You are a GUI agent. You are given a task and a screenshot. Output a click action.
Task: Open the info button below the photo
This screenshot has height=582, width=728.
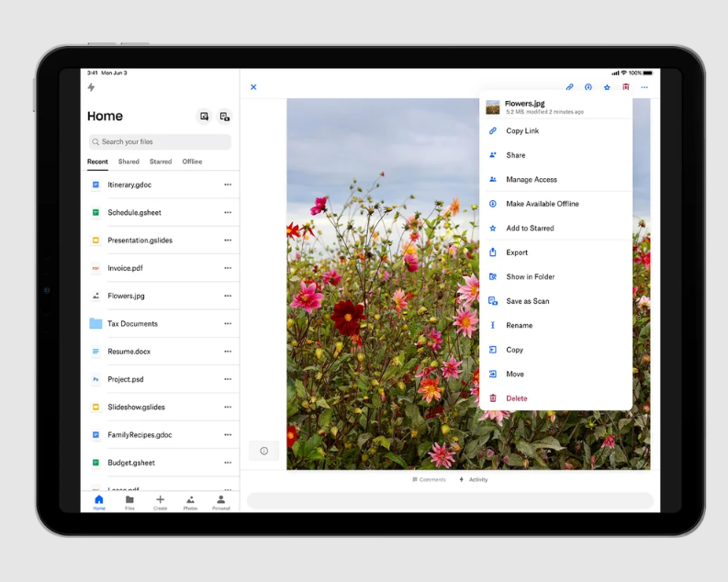tap(263, 451)
